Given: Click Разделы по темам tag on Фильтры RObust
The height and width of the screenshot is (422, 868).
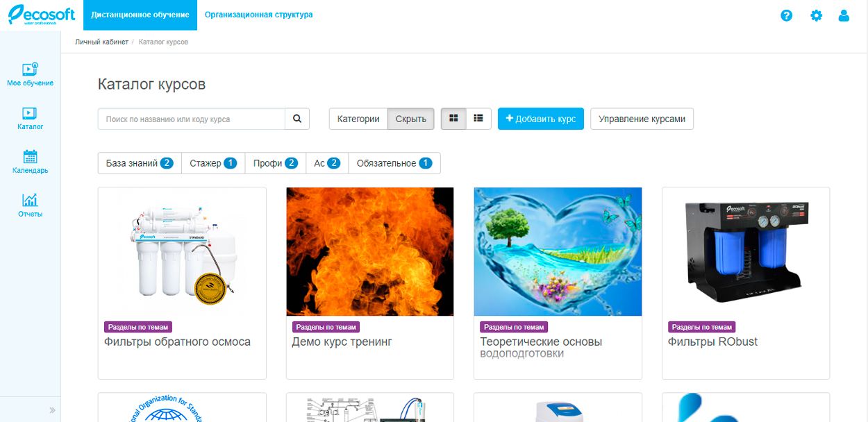Looking at the screenshot, I should pyautogui.click(x=701, y=327).
